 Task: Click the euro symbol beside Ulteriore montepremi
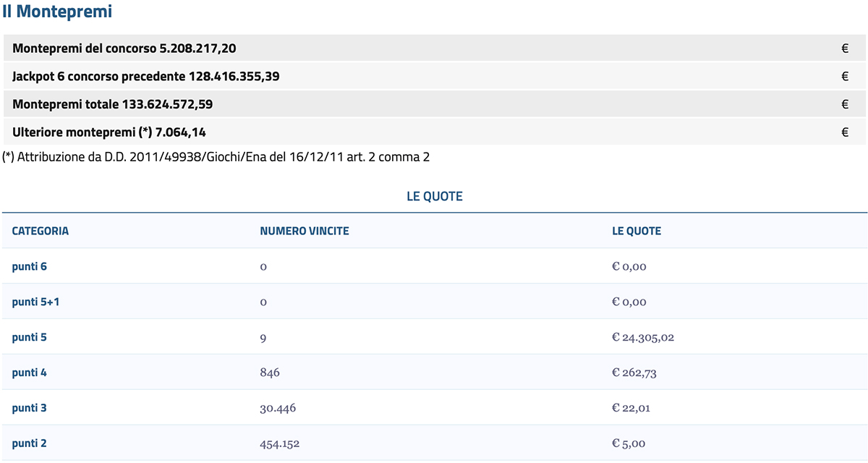pyautogui.click(x=845, y=132)
